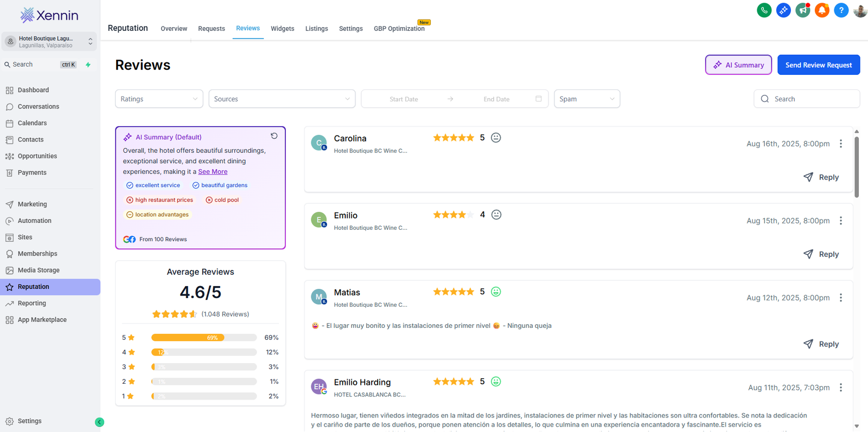Refresh the AI Summary card

tap(274, 136)
